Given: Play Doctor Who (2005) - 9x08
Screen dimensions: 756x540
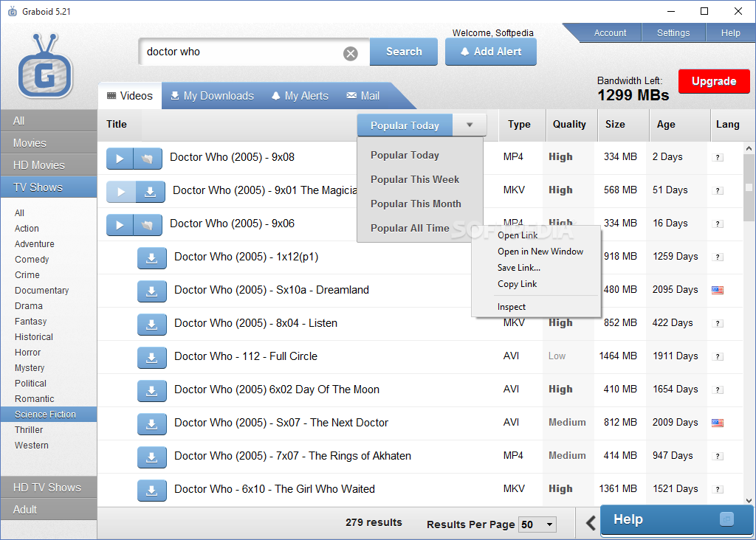Looking at the screenshot, I should tap(120, 159).
